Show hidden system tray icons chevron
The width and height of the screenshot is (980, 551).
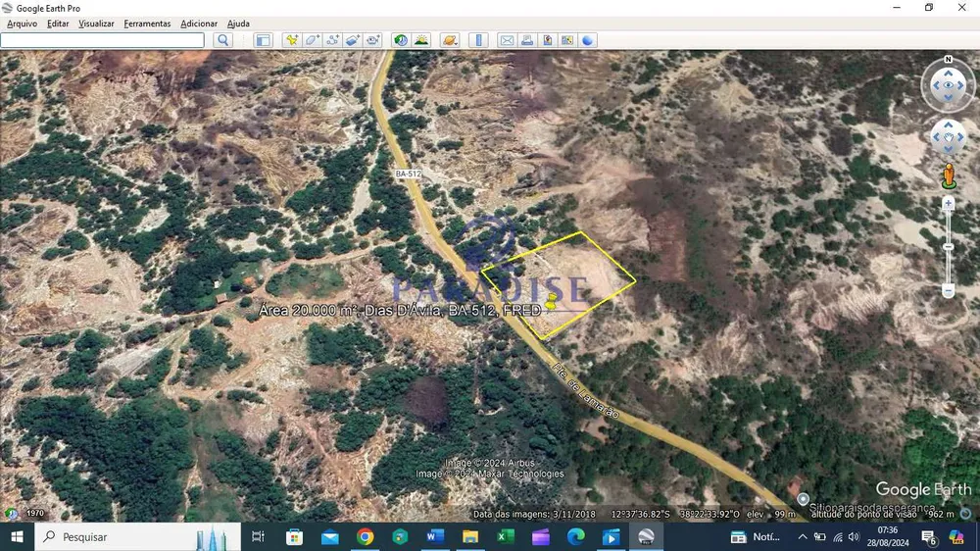(803, 536)
